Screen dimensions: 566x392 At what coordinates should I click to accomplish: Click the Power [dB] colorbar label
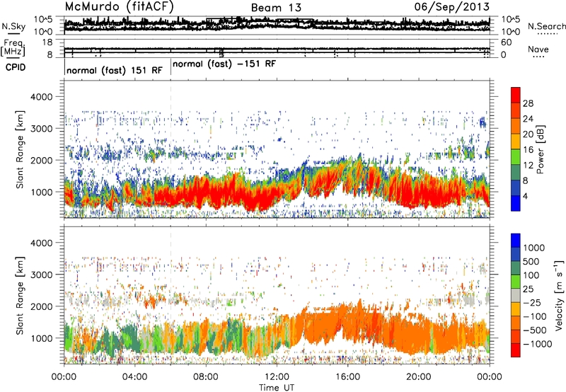click(541, 149)
